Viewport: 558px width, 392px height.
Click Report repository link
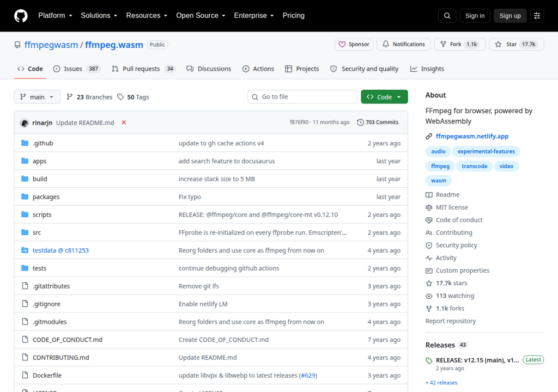[x=451, y=321]
